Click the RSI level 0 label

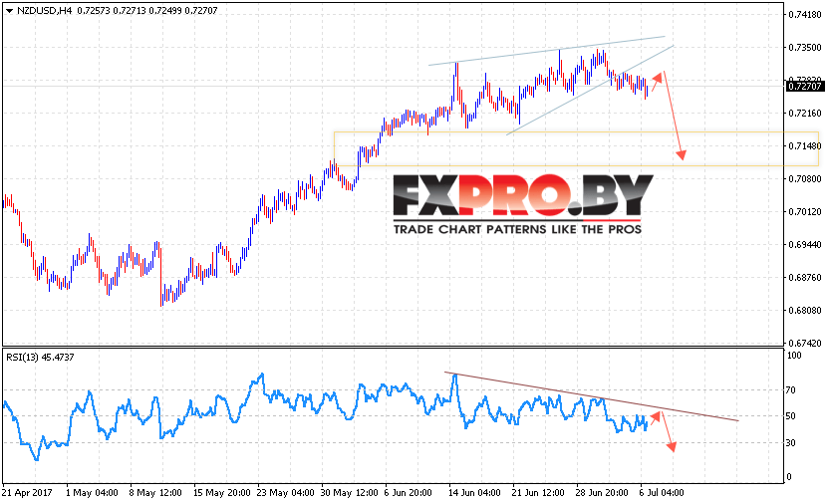coord(788,477)
